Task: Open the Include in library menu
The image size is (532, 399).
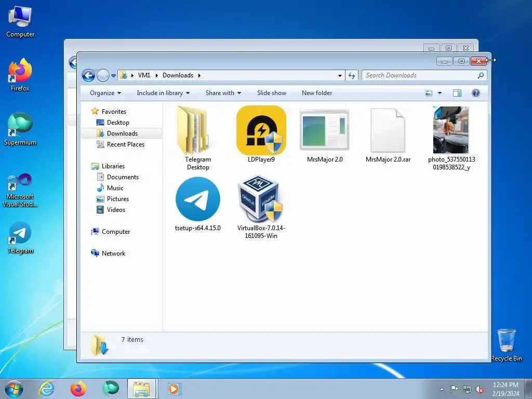Action: pos(163,93)
